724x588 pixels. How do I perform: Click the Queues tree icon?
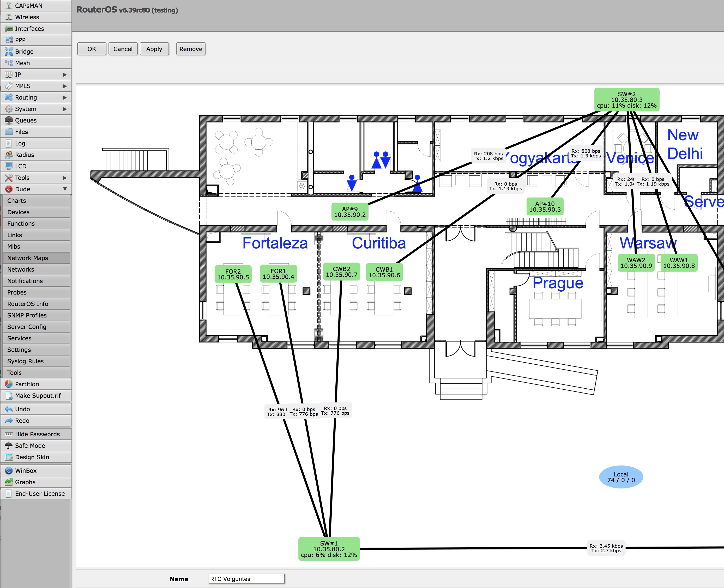(x=9, y=120)
